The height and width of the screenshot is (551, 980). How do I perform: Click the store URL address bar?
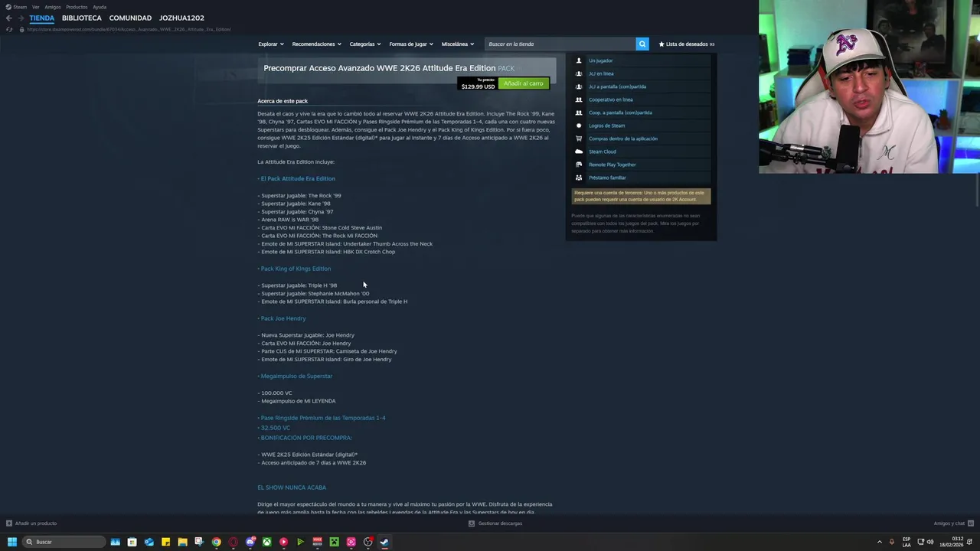pos(129,29)
